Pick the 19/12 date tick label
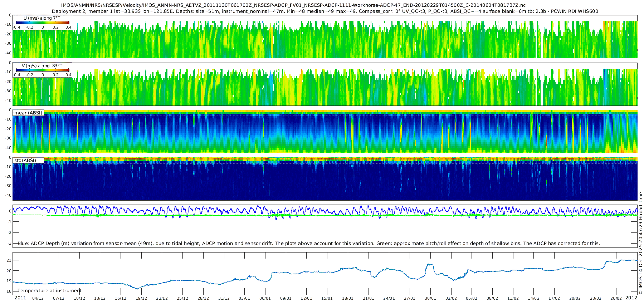This screenshot has width=644, height=304. coord(141,299)
